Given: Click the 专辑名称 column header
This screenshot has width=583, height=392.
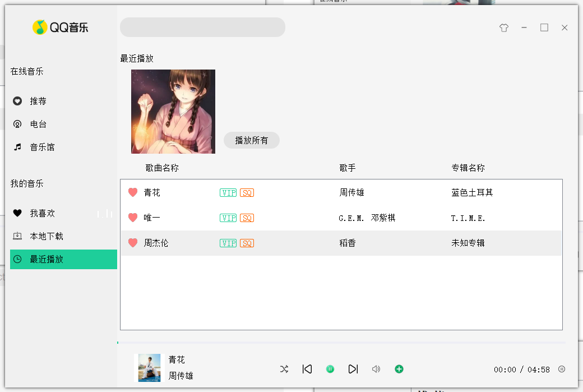Looking at the screenshot, I should tap(468, 168).
